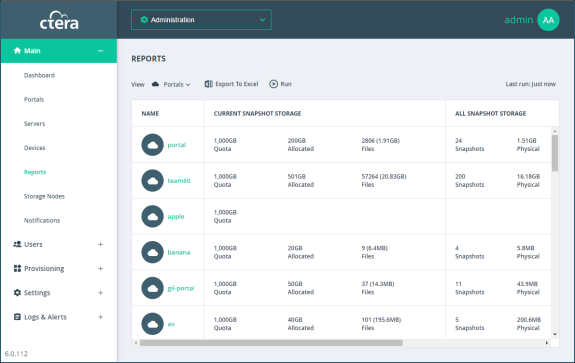The height and width of the screenshot is (363, 575).
Task: Open the Portals sidebar page
Action: click(34, 99)
